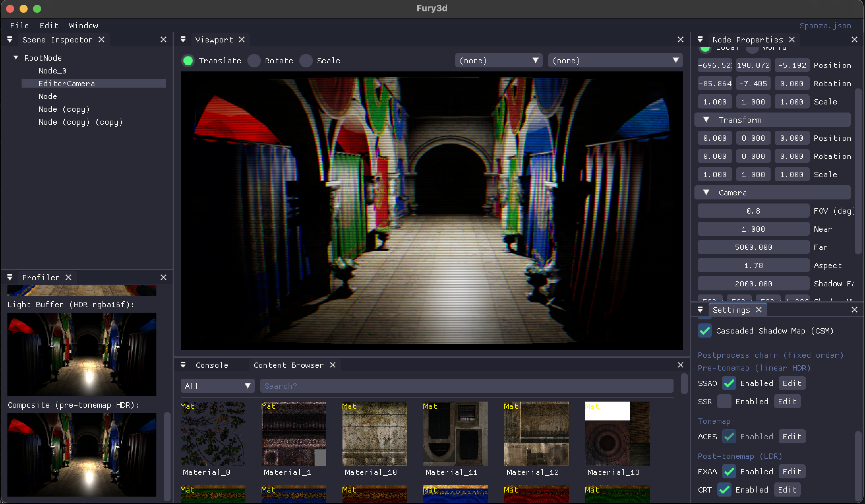Screen dimensions: 865x504
Task: Select Node (copy) (copy) in scene tree
Action: (81, 122)
